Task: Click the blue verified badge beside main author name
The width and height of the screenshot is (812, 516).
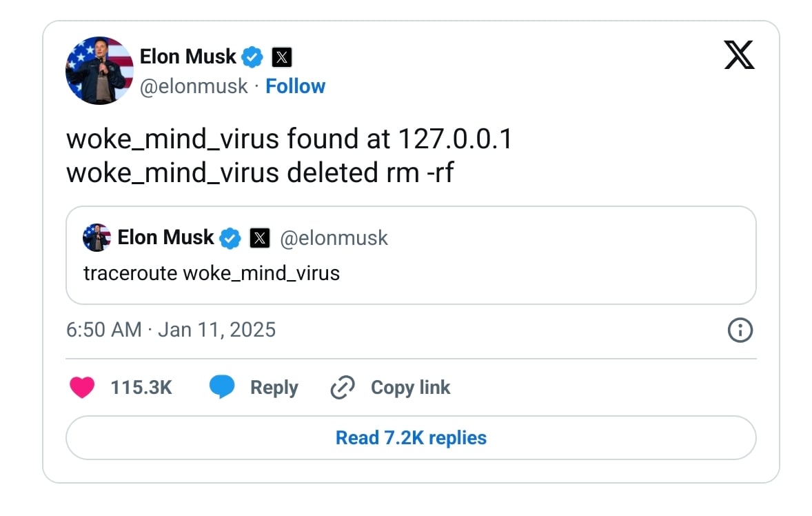Action: point(252,57)
